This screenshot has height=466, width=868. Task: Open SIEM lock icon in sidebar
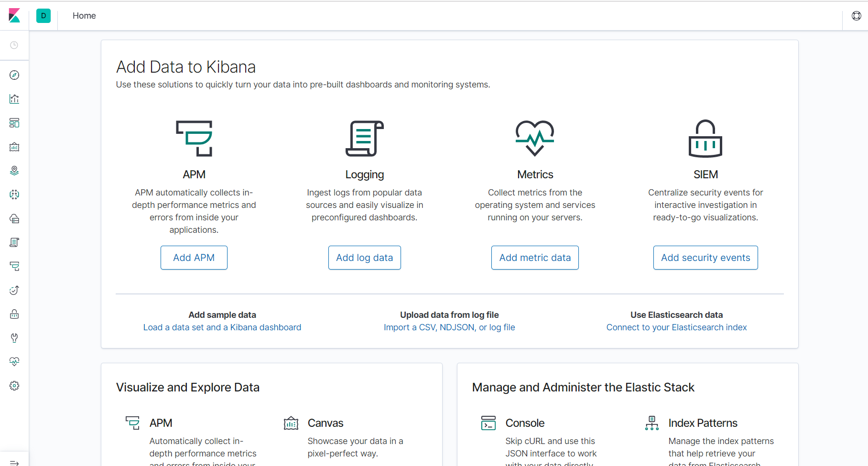pos(14,314)
